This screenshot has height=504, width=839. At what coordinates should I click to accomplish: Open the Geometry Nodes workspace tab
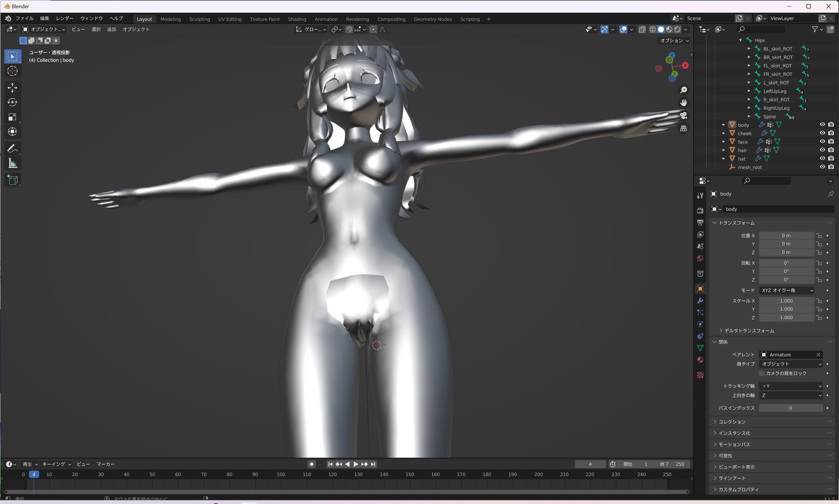coord(433,19)
